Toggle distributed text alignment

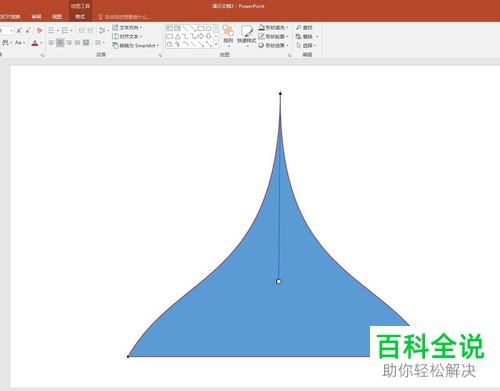[x=86, y=43]
